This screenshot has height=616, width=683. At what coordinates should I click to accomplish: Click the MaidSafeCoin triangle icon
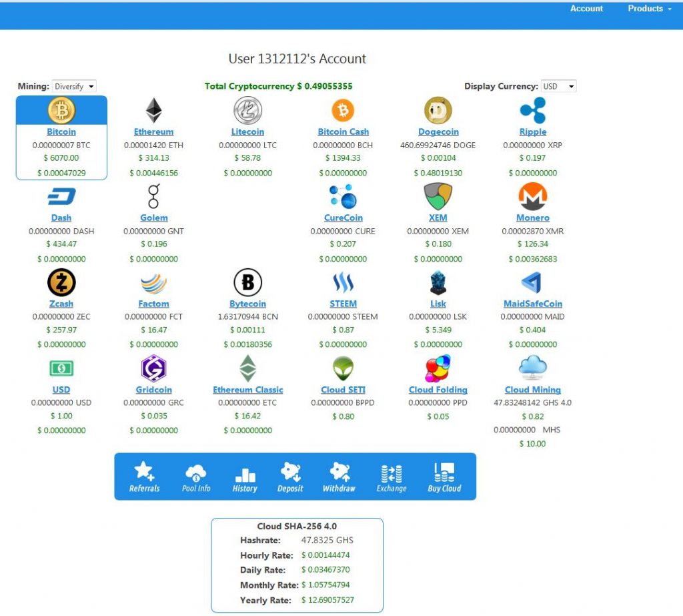[532, 282]
